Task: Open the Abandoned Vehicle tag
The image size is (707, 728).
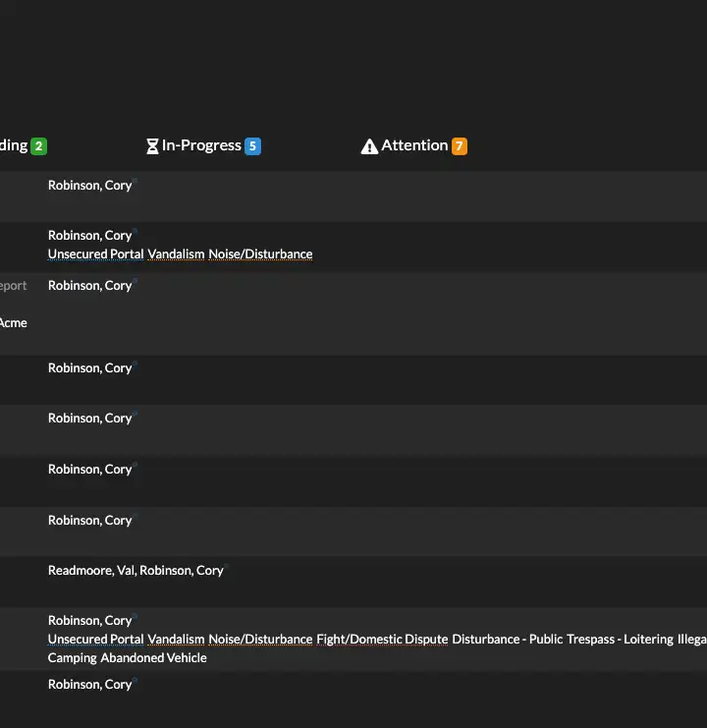Action: (153, 658)
